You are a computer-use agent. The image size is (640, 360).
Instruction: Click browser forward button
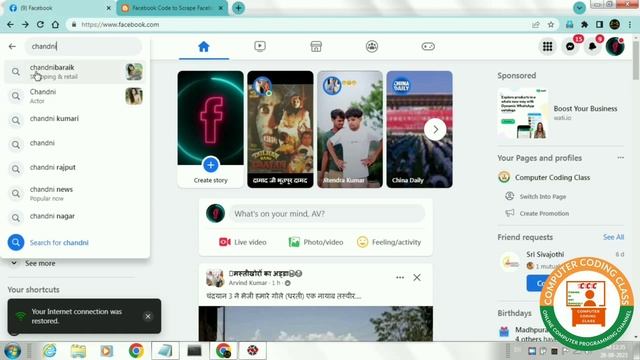point(25,24)
